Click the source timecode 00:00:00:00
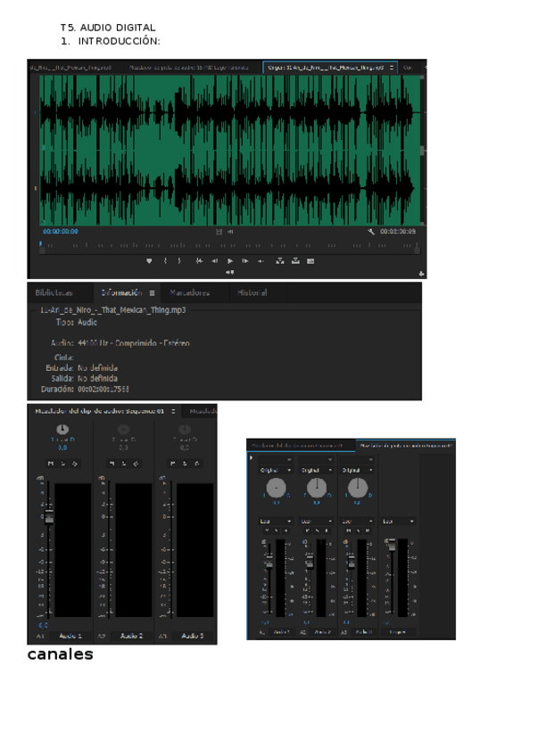The image size is (538, 756). (61, 231)
